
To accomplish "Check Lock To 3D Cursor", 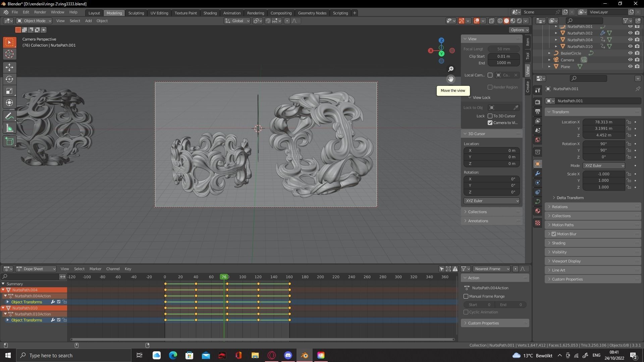I will tap(490, 116).
